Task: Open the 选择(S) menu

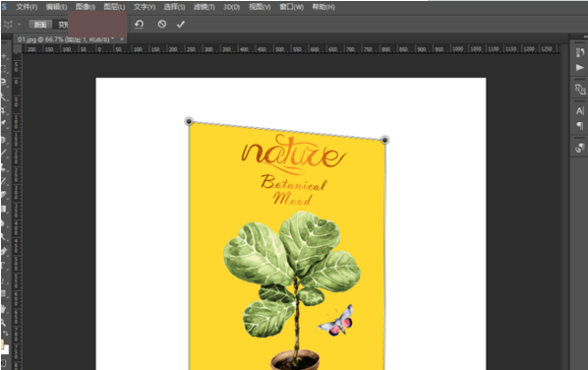Action: tap(174, 7)
